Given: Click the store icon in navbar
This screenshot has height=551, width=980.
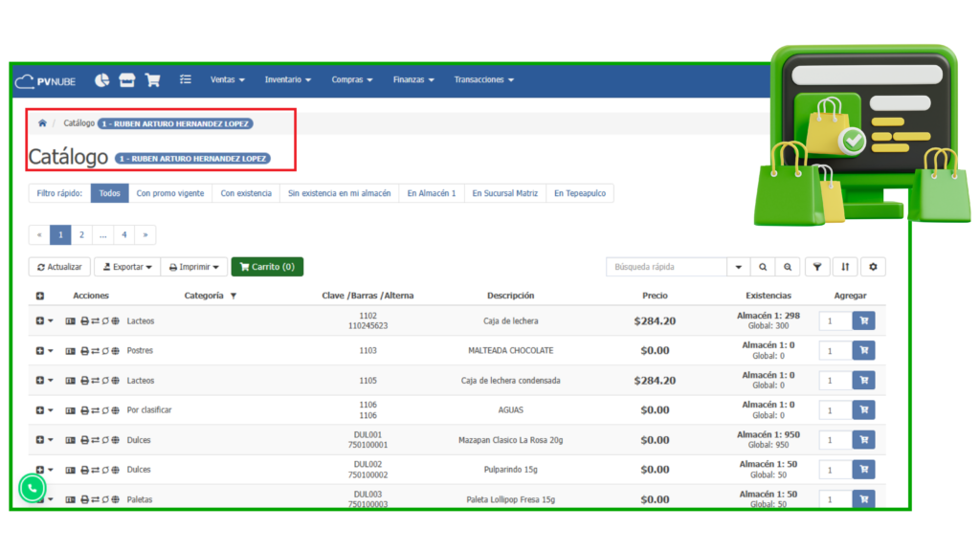Looking at the screenshot, I should [127, 80].
